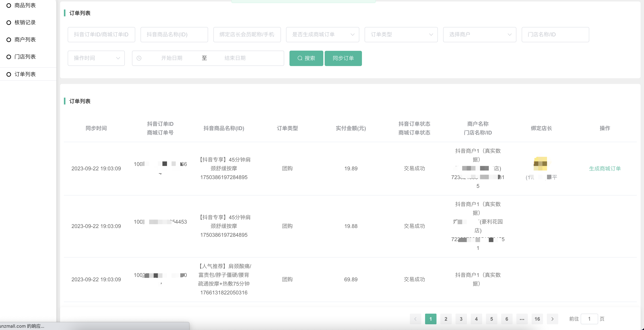Viewport: 644px width, 330px height.
Task: Click the clock icon in date range picker
Action: click(x=139, y=58)
